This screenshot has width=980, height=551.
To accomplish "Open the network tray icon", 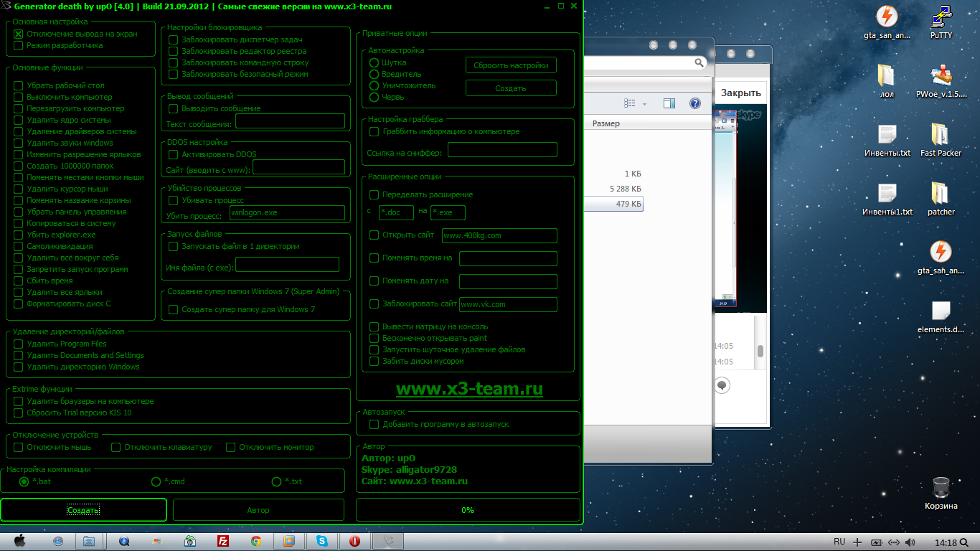I will pyautogui.click(x=894, y=542).
